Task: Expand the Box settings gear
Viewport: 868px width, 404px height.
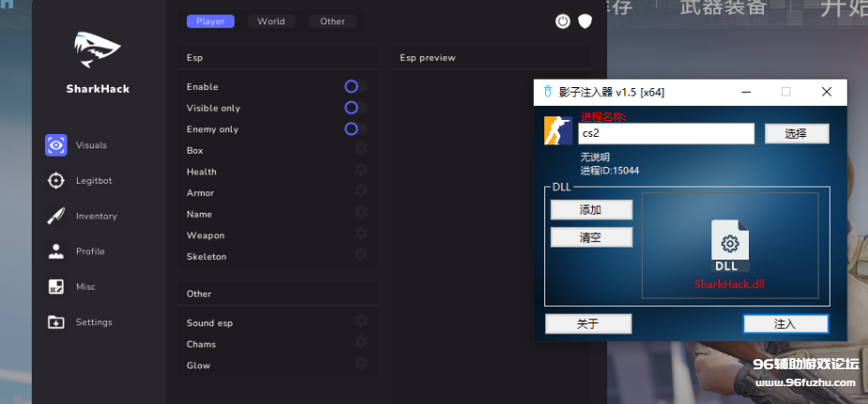Action: click(x=360, y=149)
